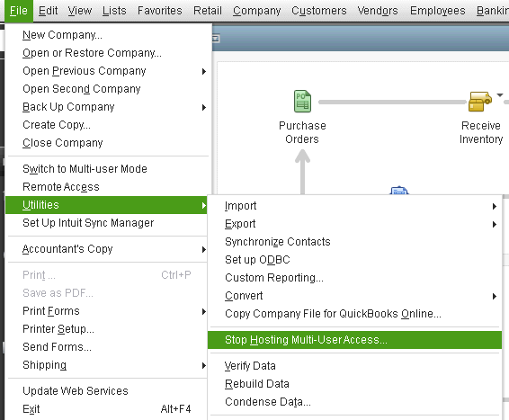Open the Favorites menu
Viewport: 509px width, 420px height.
coord(160,11)
